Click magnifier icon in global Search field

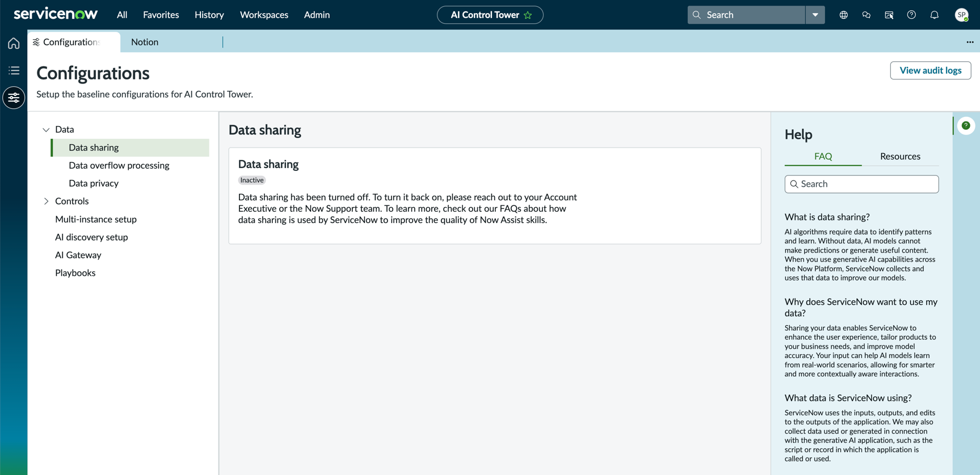coord(697,15)
